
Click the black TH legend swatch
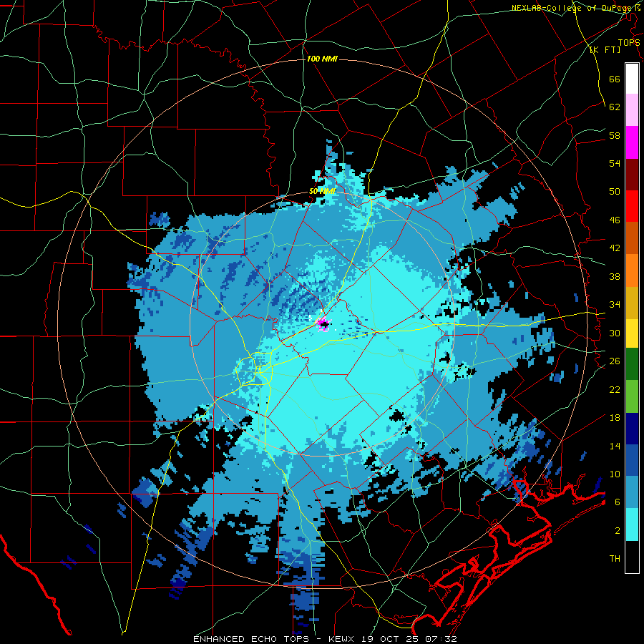pos(632,557)
